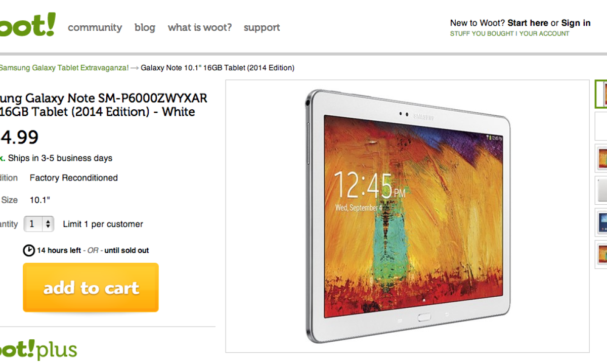Select the white tablet back thumbnail
Viewport: 607px width, 364px height.
(600, 190)
